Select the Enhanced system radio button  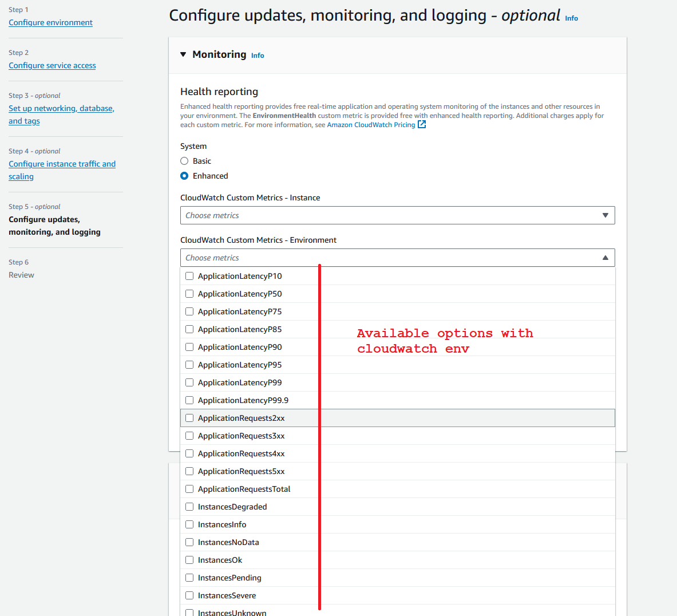pyautogui.click(x=184, y=176)
